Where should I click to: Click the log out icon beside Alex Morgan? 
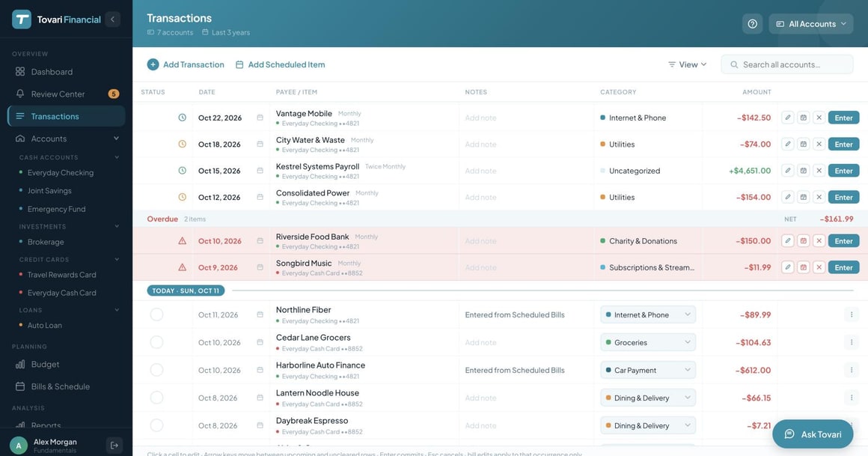[114, 445]
